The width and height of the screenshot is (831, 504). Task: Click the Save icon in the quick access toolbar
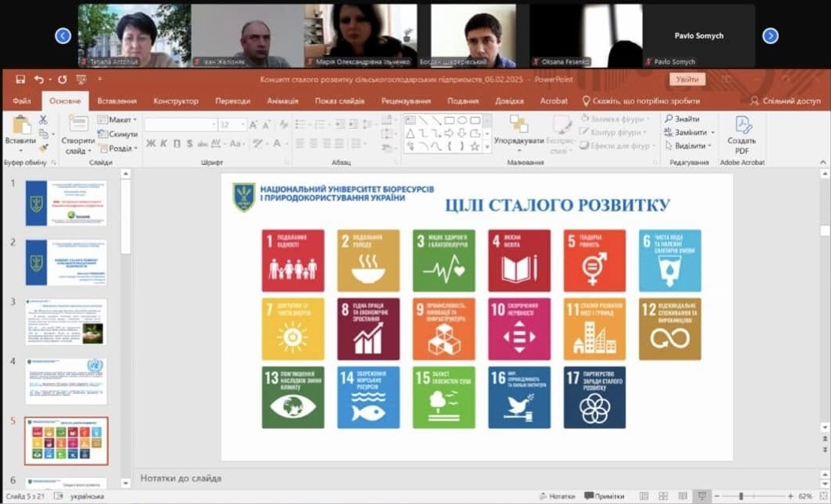[x=20, y=79]
